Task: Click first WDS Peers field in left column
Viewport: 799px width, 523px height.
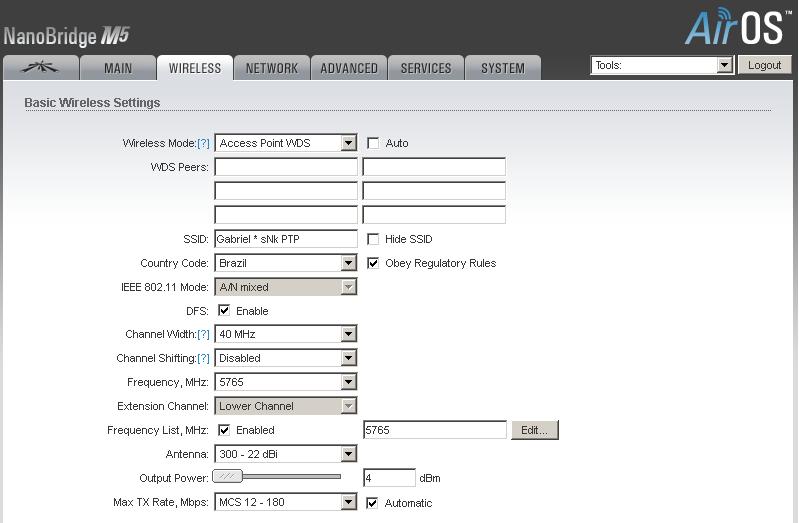Action: point(286,167)
